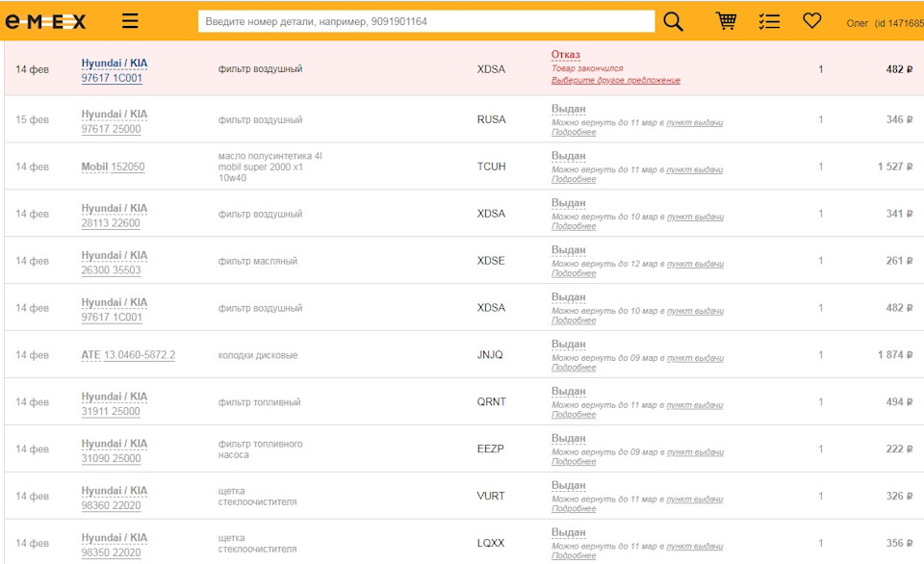The image size is (924, 564).
Task: Open part number 97617 25000
Action: (x=111, y=129)
